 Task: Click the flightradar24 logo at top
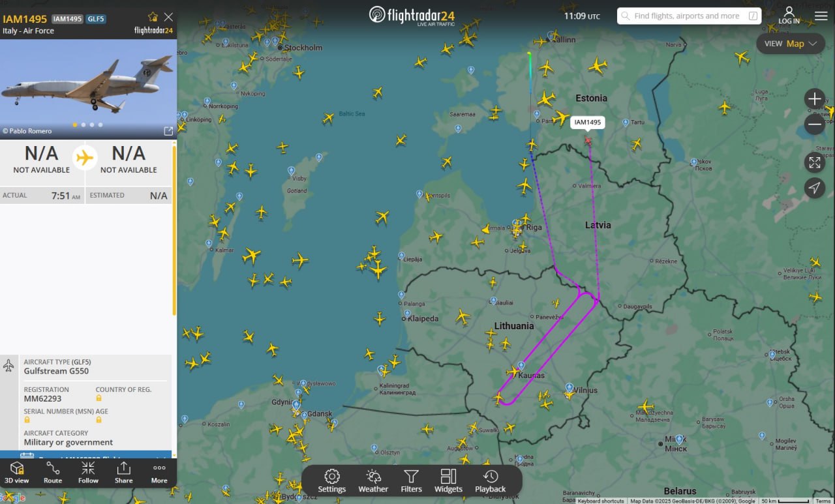coord(412,16)
